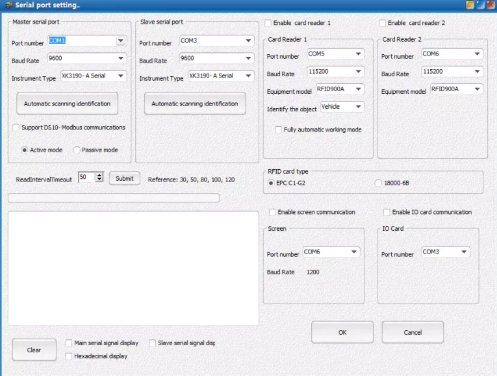
Task: Minimize the Serial port setting window
Action: coord(470,5)
